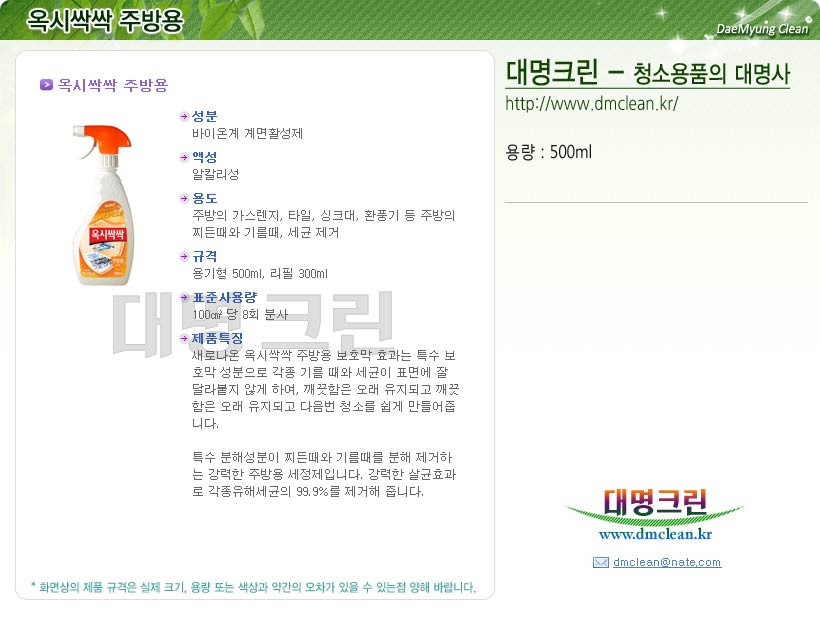
Task: Click the arrow bullet next to 규격
Action: pos(184,256)
